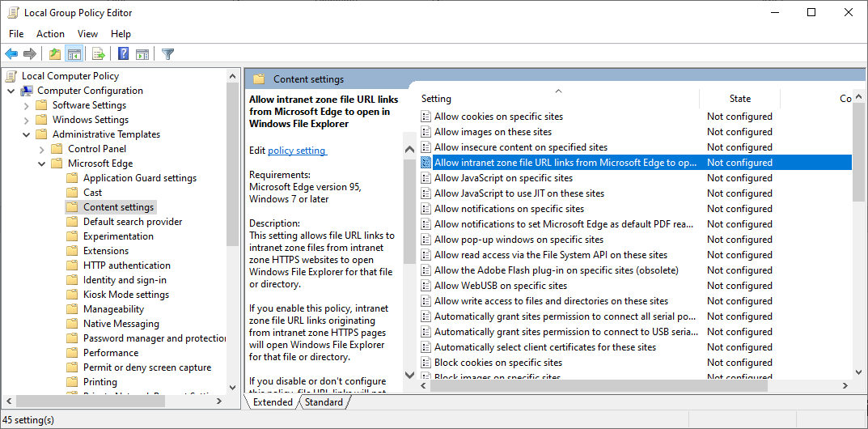Switch to the Standard tab

pos(324,402)
